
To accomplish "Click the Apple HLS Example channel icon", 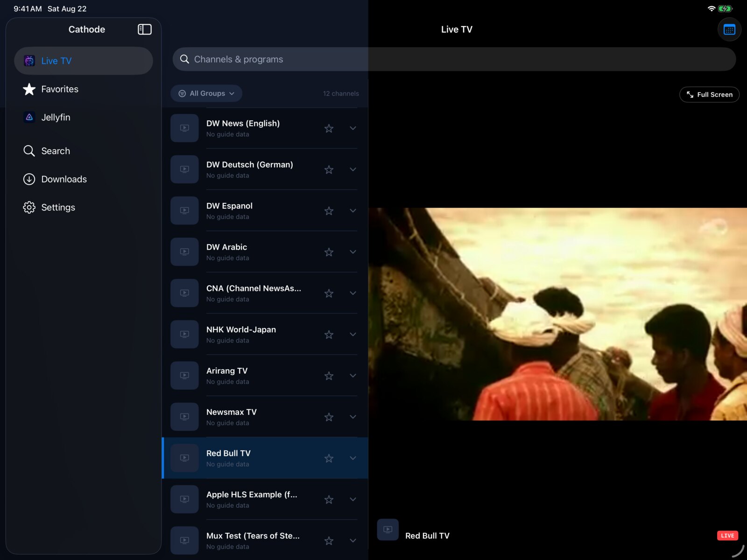I will 184,499.
